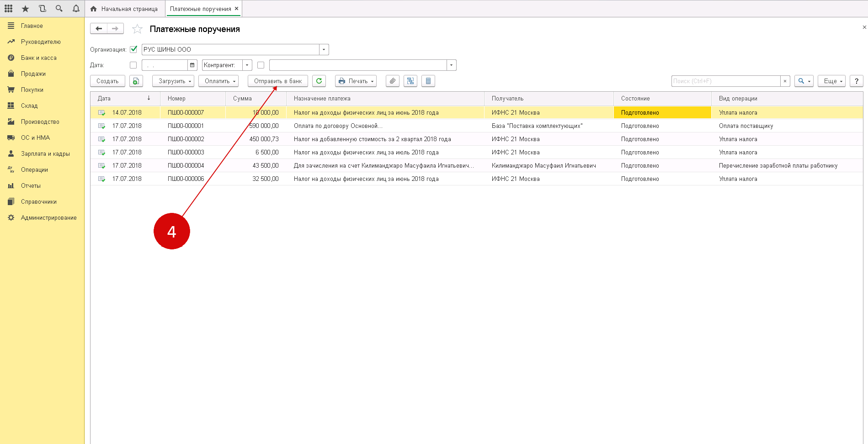Click the Создать button
Viewport: 868px width, 444px height.
click(x=107, y=81)
